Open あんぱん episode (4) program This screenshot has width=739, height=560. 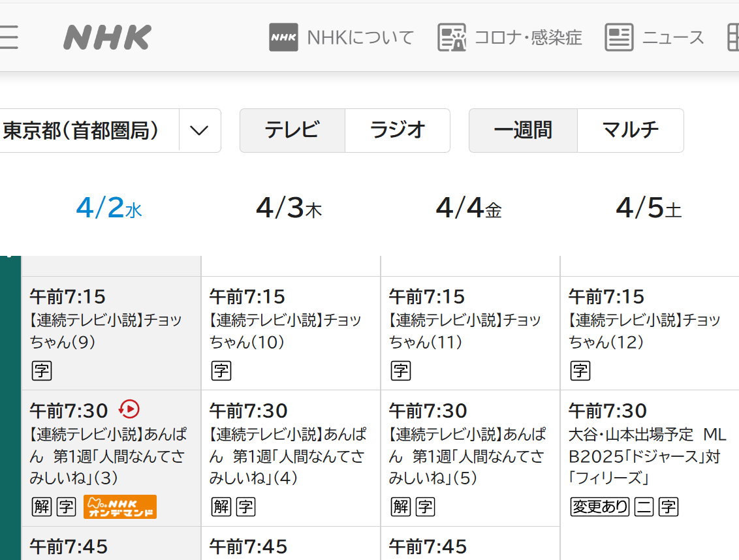click(x=291, y=458)
